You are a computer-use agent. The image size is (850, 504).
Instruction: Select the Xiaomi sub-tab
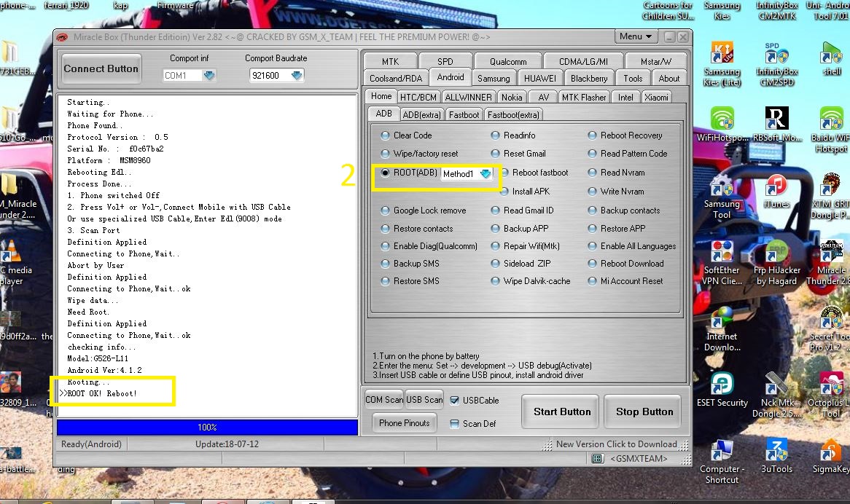[656, 98]
